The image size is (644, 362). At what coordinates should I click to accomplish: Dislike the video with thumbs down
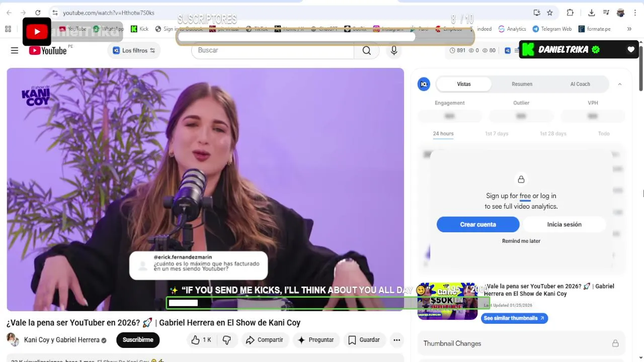click(227, 340)
